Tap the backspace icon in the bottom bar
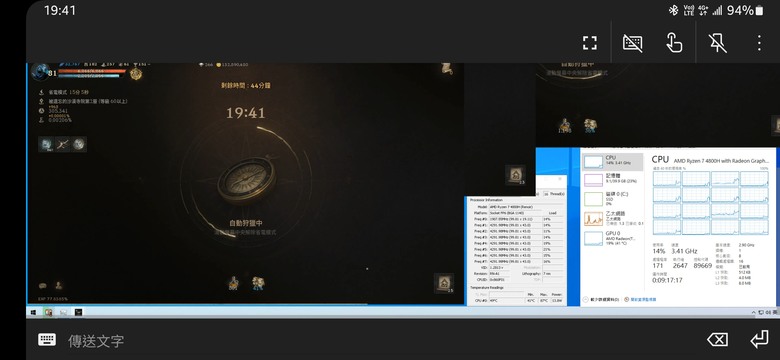The height and width of the screenshot is (360, 780). [717, 340]
